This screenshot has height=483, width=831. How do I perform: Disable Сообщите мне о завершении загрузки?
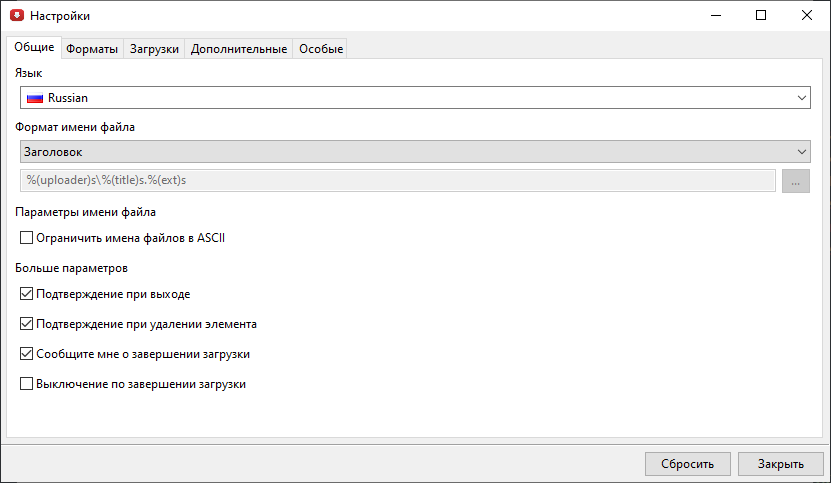[x=27, y=354]
